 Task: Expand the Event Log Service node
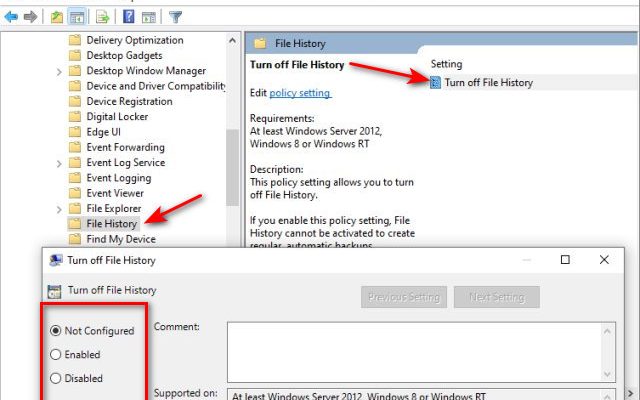[x=59, y=164]
